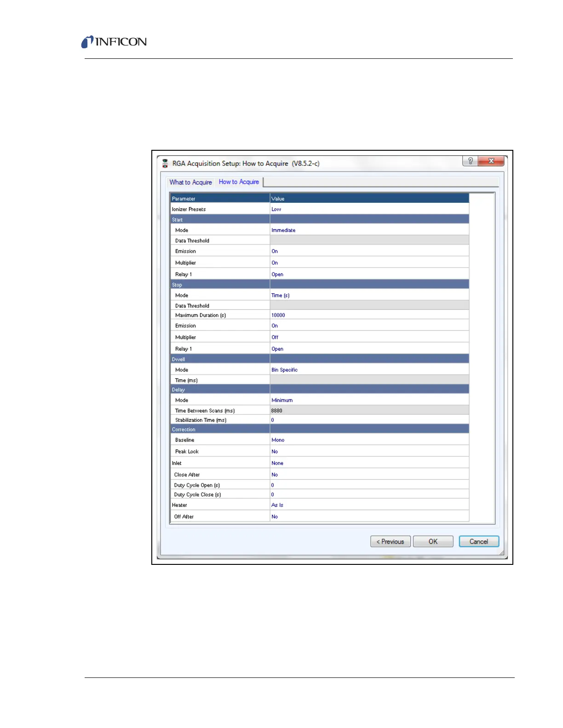Click the Dwell section header

click(320, 359)
